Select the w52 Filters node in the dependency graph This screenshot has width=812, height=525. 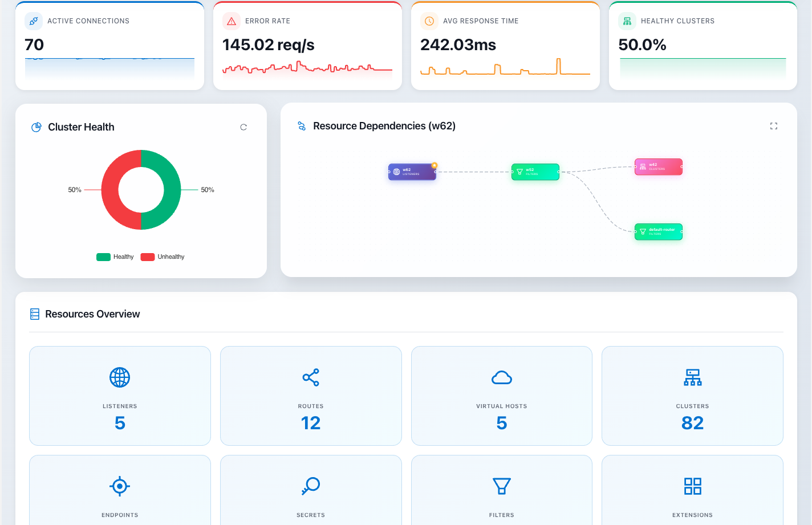pyautogui.click(x=535, y=172)
